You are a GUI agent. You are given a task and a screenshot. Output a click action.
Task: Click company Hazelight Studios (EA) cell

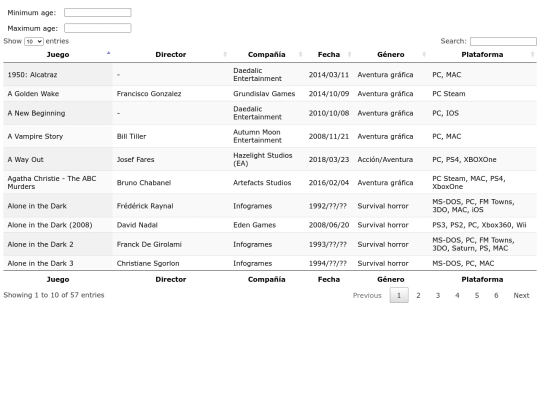(x=267, y=159)
